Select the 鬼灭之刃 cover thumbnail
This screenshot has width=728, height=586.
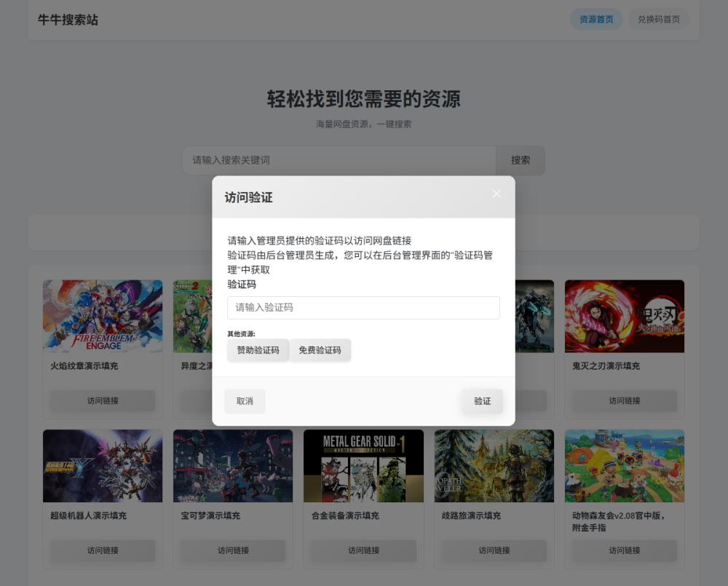click(x=624, y=316)
